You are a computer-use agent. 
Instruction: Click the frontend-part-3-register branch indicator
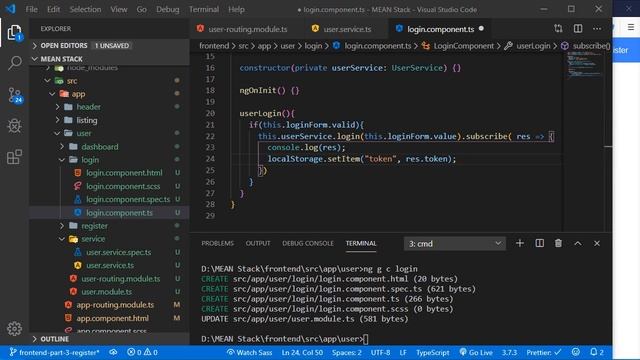[x=54, y=352]
